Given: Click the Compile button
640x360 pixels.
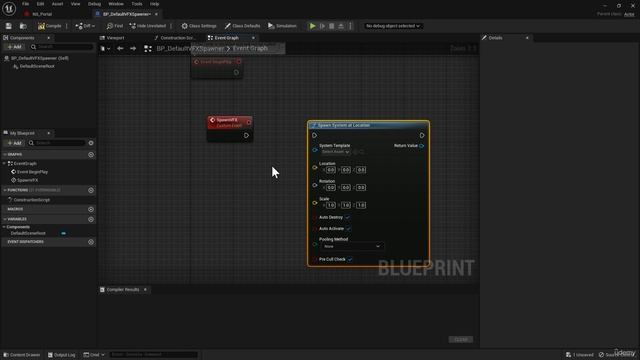Looking at the screenshot, I should [49, 26].
